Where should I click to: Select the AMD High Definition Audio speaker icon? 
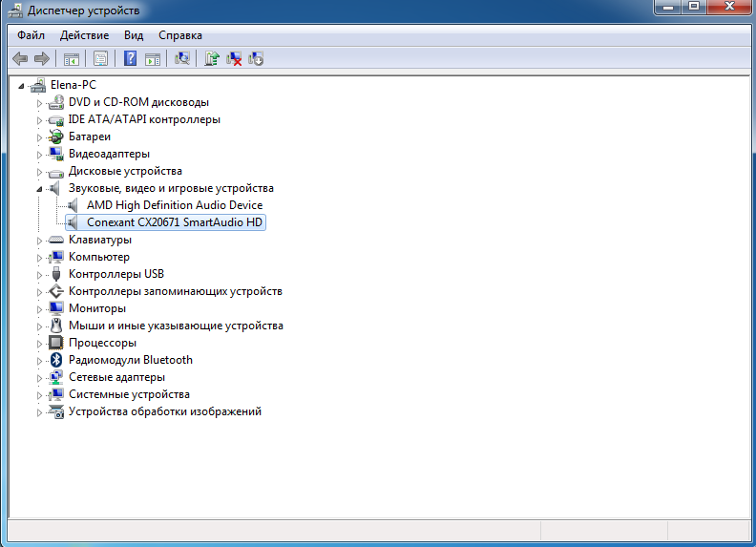[73, 205]
